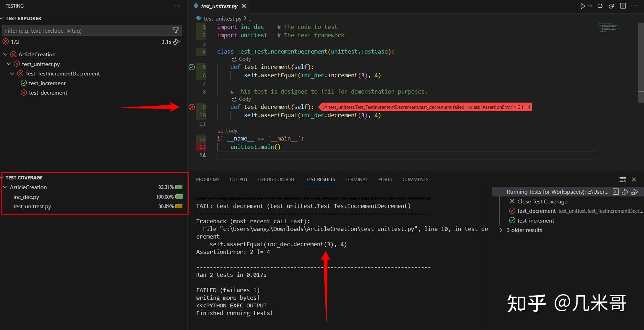Click the Cody code lens above the main check
Screen dimensions: 644x330
click(228, 131)
